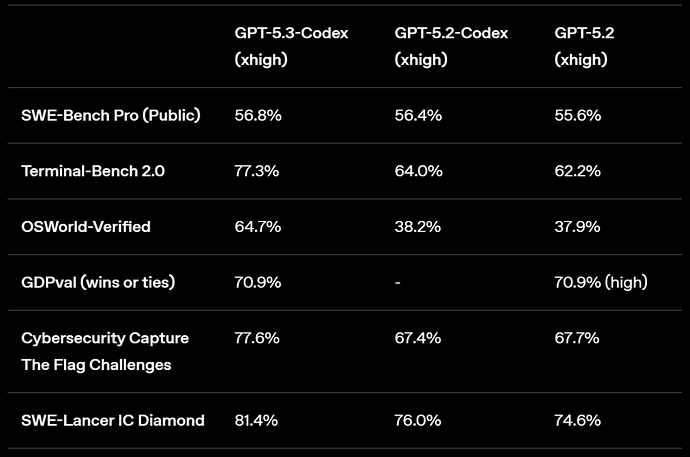
Task: Select the GDPval (wins or ties) row label
Action: coord(98,282)
